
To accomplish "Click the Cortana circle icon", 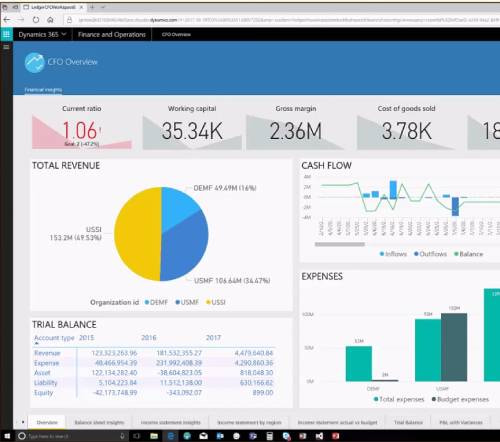I will 22,436.
